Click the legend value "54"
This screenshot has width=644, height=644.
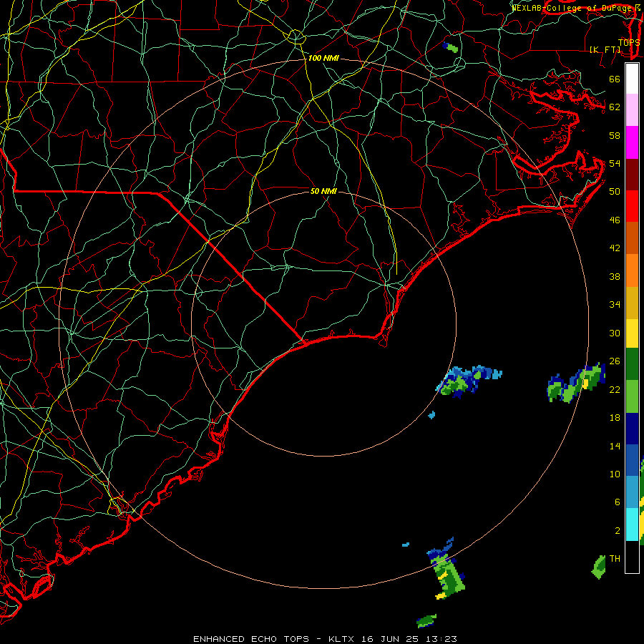(x=615, y=163)
